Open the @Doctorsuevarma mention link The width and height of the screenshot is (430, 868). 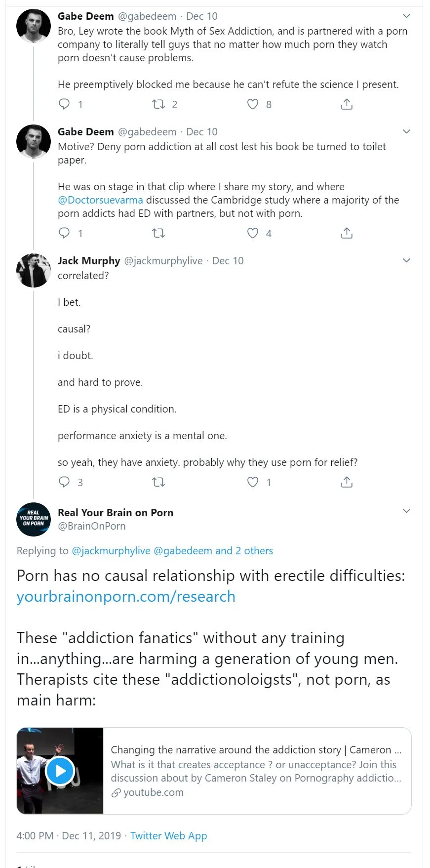click(x=100, y=200)
